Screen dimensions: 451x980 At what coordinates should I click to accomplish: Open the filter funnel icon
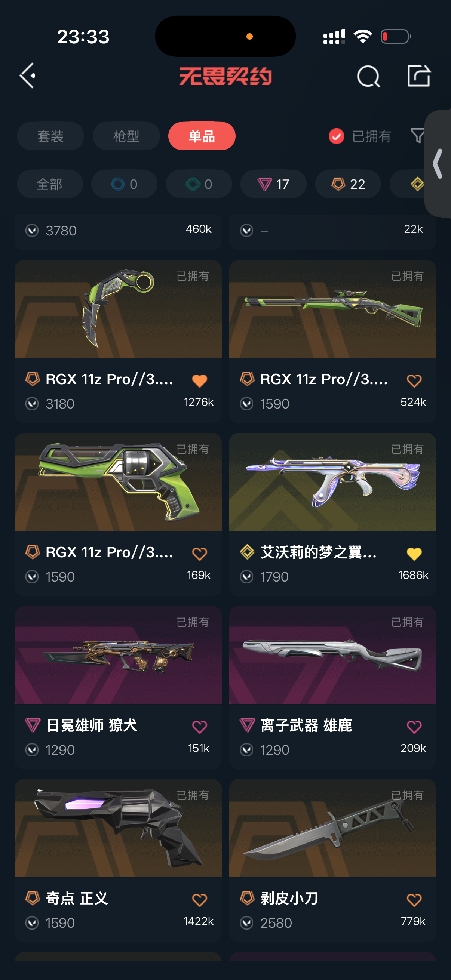click(x=418, y=136)
